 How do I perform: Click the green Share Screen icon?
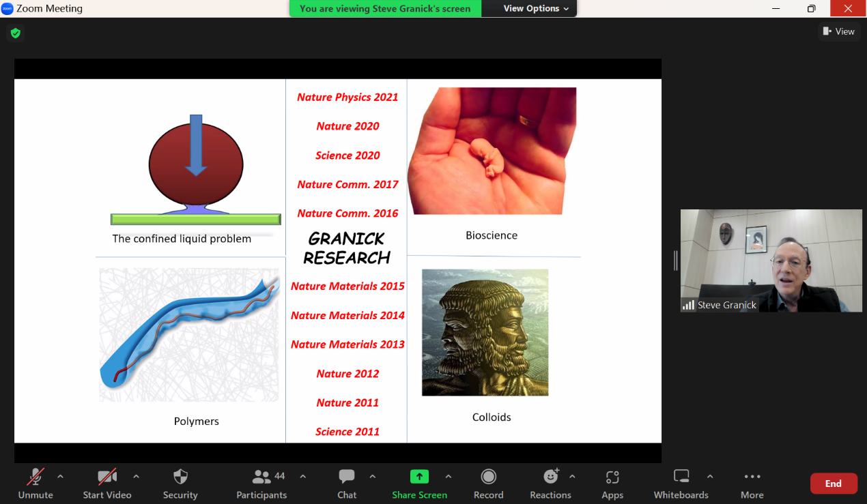click(x=419, y=477)
